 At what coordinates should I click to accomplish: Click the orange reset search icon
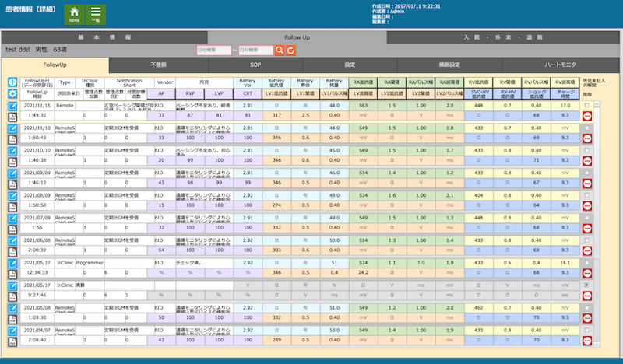coord(291,50)
